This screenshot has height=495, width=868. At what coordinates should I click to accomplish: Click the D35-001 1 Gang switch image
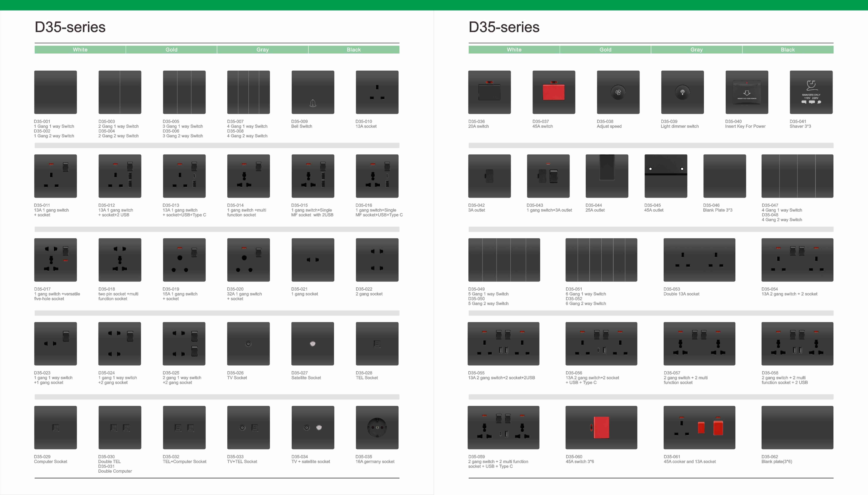55,92
